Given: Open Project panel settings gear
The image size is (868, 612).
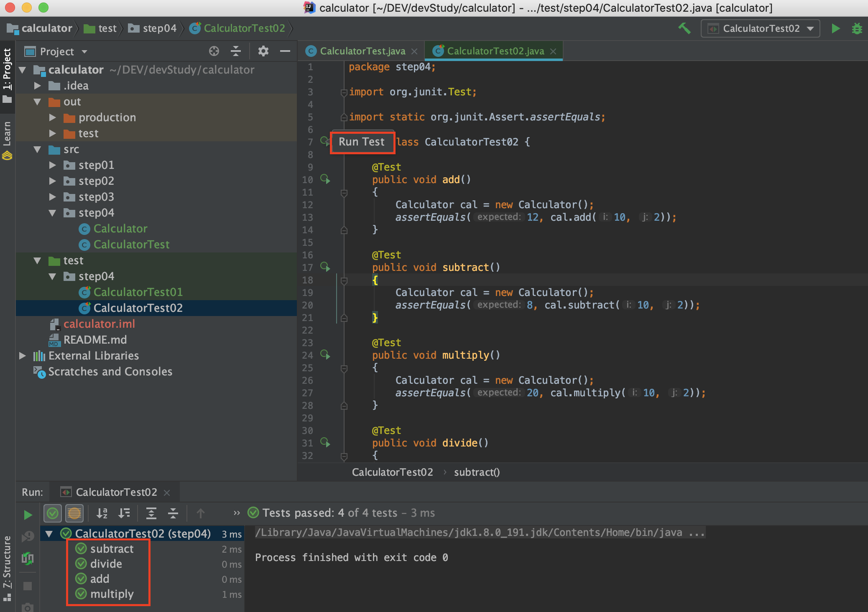Looking at the screenshot, I should point(263,51).
